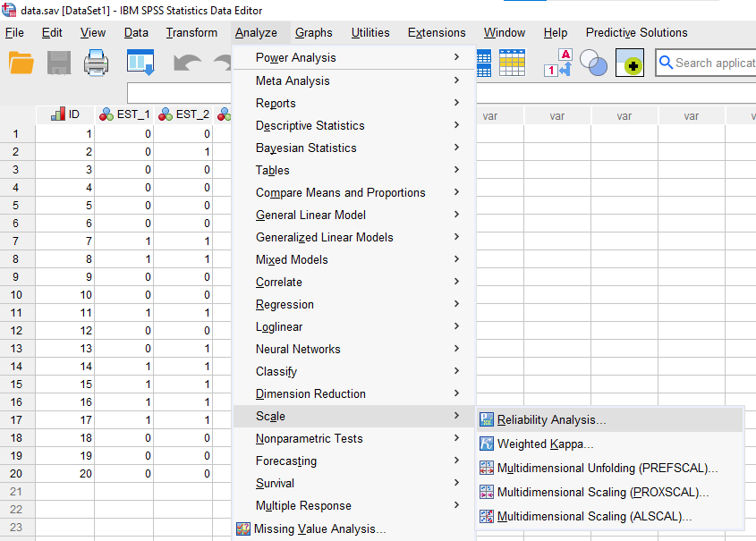Select Multidimensional Scaling (PROXSCAL) entry
Image resolution: width=756 pixels, height=541 pixels.
[x=610, y=492]
